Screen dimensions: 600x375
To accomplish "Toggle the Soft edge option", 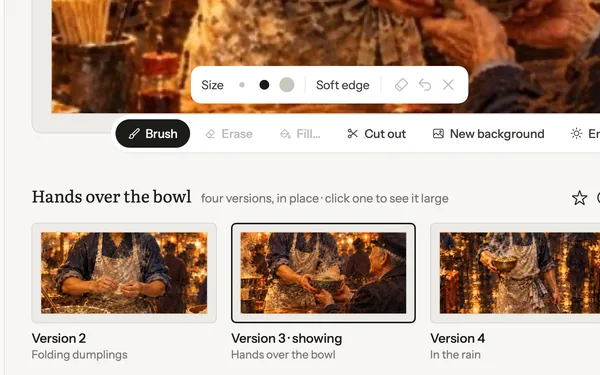I will click(342, 85).
